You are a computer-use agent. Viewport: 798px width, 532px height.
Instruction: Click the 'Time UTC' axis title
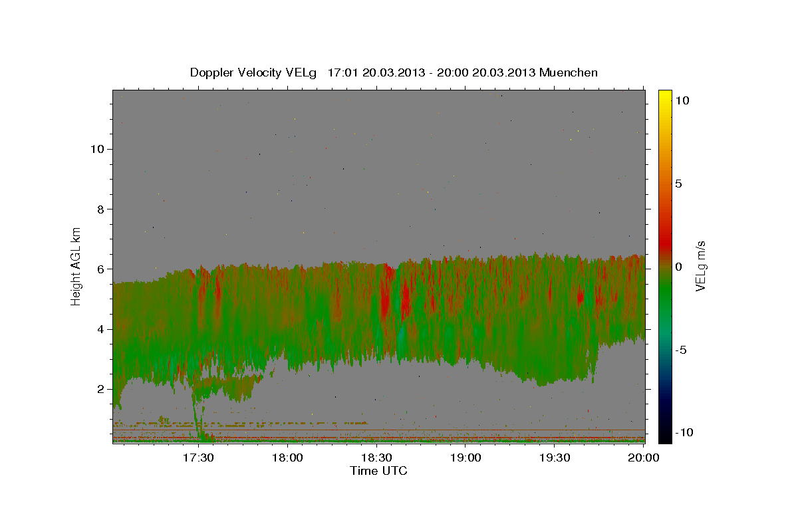coord(378,471)
